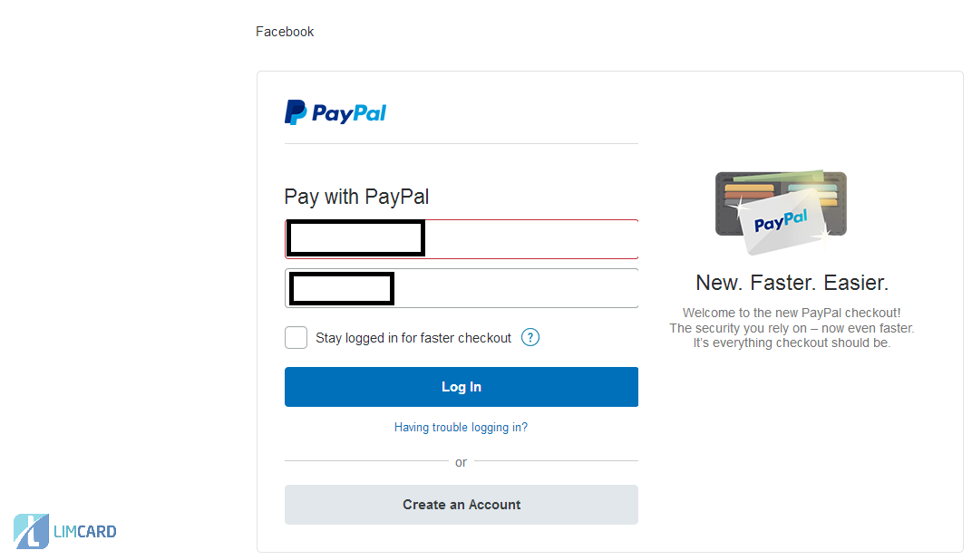Viewport: 972px width, 560px height.
Task: Click the 'Stay logged in for faster checkout' label
Action: pos(413,338)
